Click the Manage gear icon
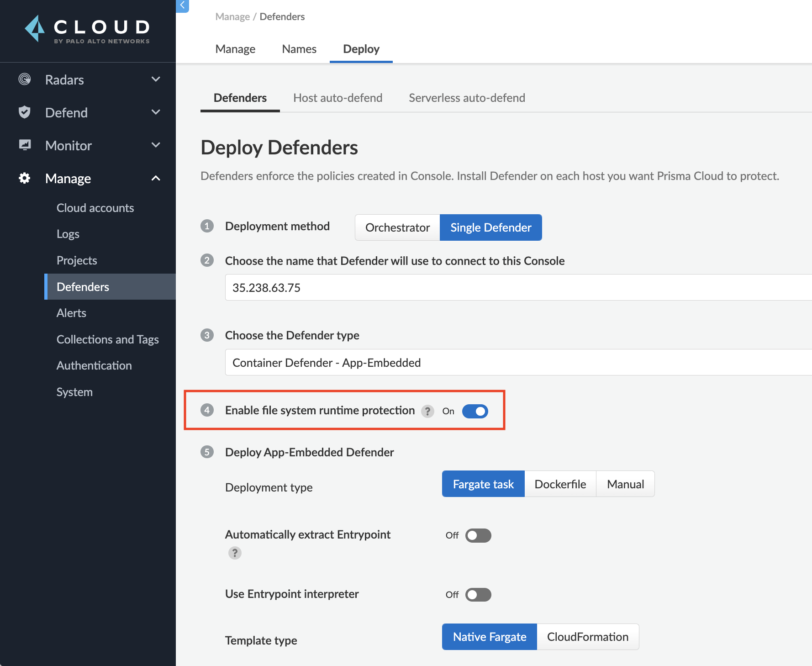812x666 pixels. click(25, 178)
